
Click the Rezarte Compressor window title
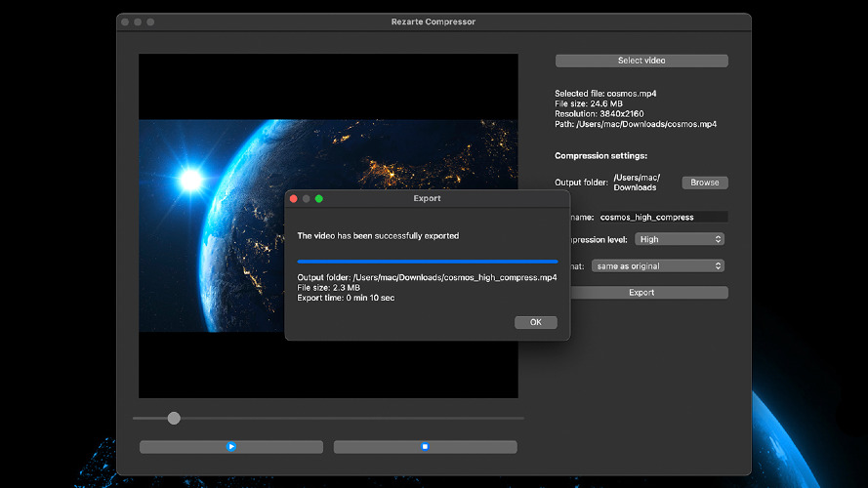click(434, 21)
